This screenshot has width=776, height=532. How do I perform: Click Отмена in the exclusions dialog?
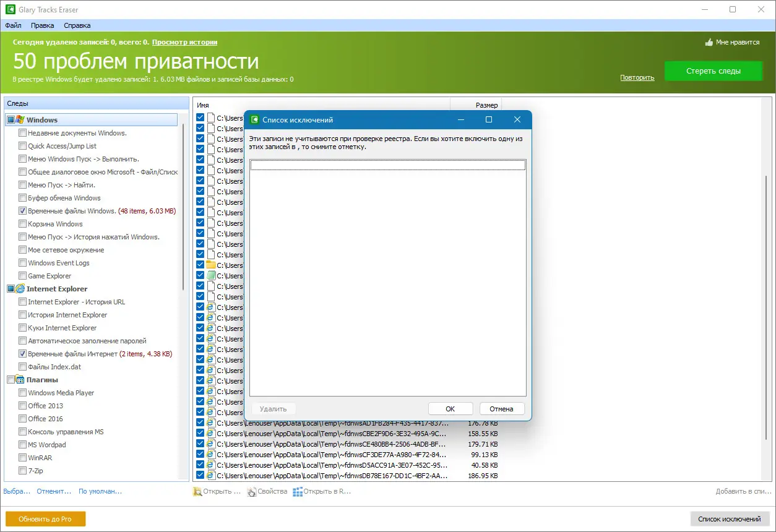tap(502, 409)
